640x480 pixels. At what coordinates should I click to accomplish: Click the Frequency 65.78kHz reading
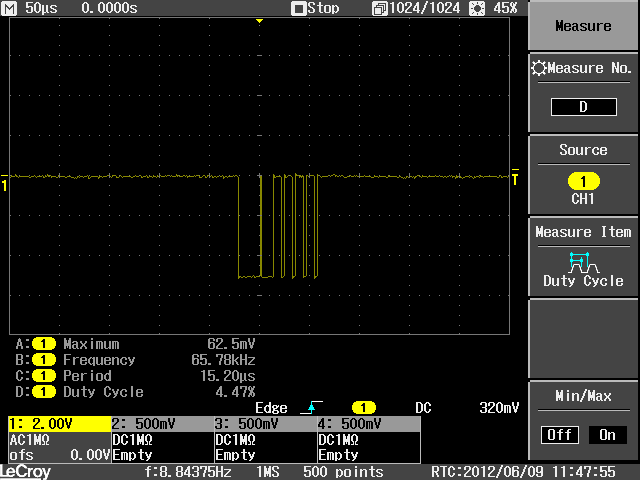[223, 360]
